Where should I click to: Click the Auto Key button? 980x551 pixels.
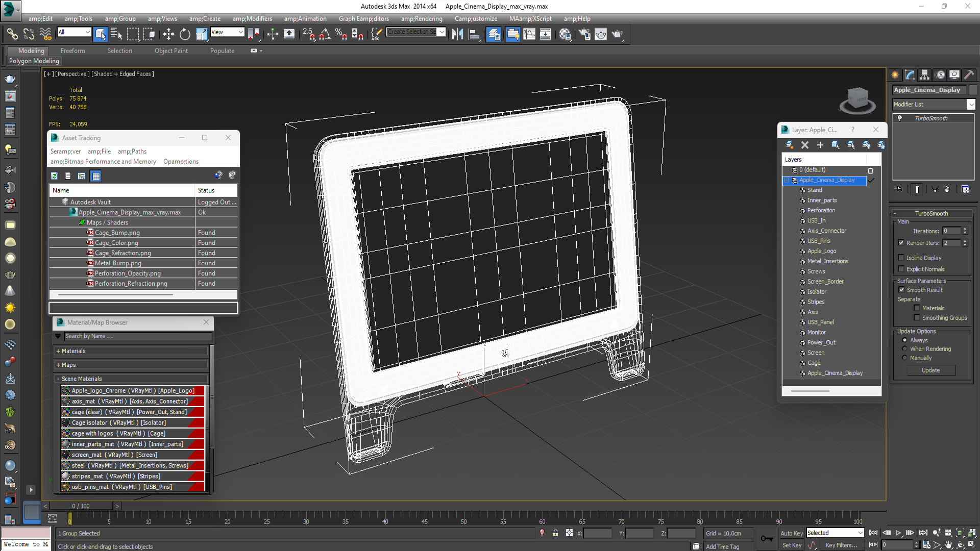click(792, 533)
